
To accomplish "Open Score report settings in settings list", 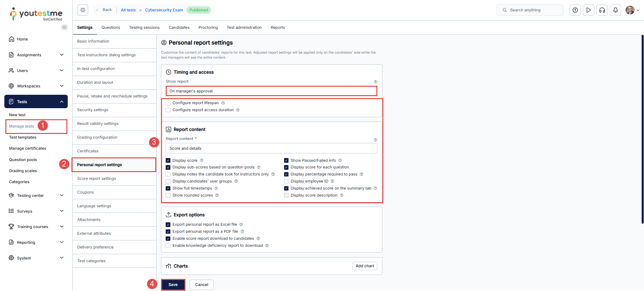I will (114, 178).
